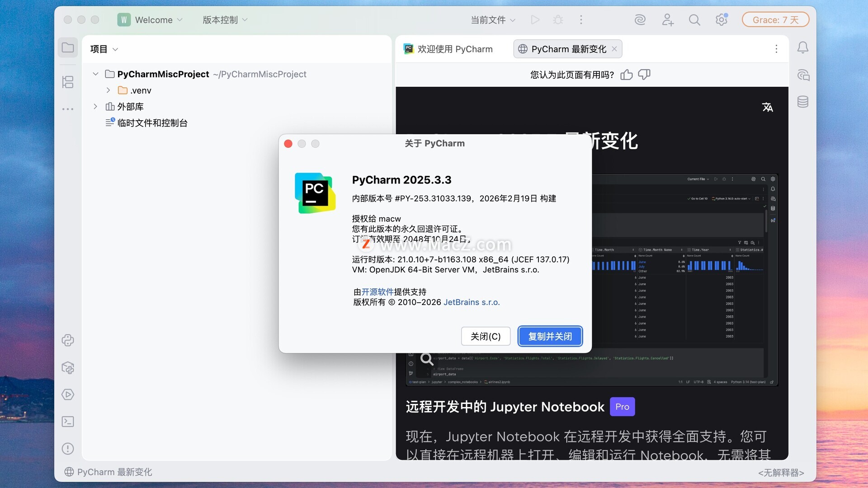Open the Terminal tool window icon
The height and width of the screenshot is (488, 868).
(68, 422)
